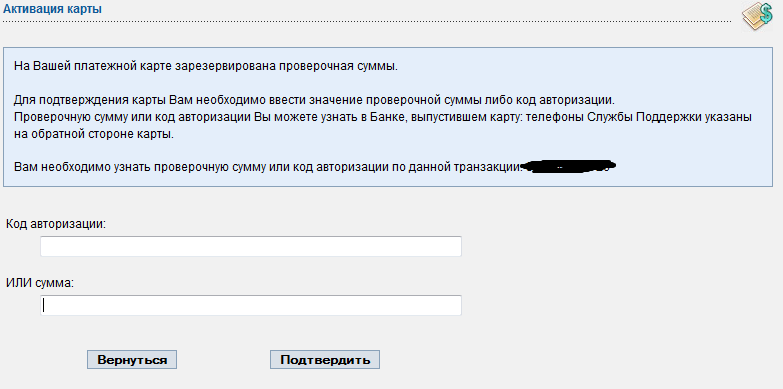Confirm with the Подтвердить button
Image resolution: width=783 pixels, height=389 pixels.
[x=325, y=360]
